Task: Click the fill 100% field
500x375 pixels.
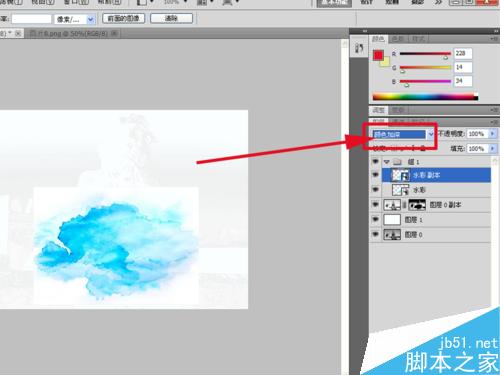Action: pyautogui.click(x=477, y=148)
